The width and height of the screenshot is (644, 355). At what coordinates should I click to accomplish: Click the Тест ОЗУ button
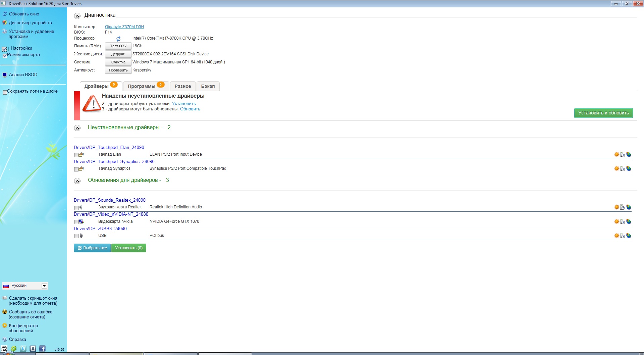click(118, 46)
